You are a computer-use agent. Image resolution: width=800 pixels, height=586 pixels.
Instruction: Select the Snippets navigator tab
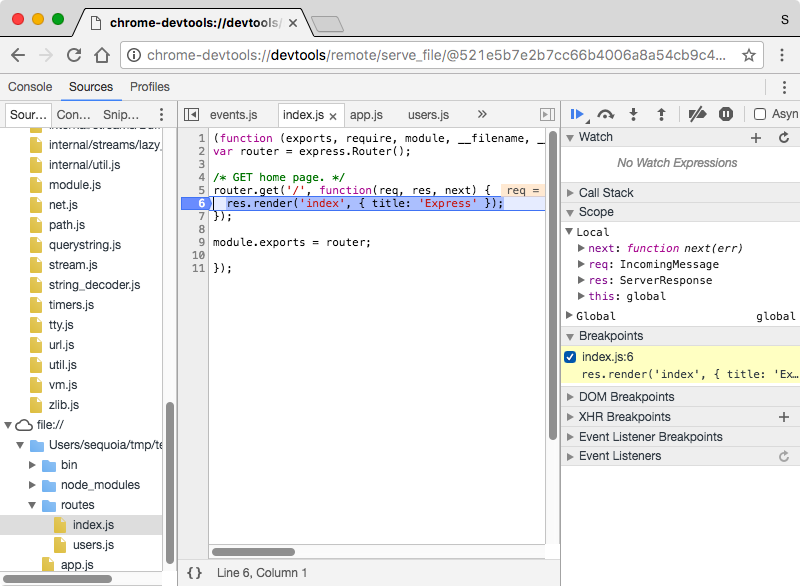(121, 115)
